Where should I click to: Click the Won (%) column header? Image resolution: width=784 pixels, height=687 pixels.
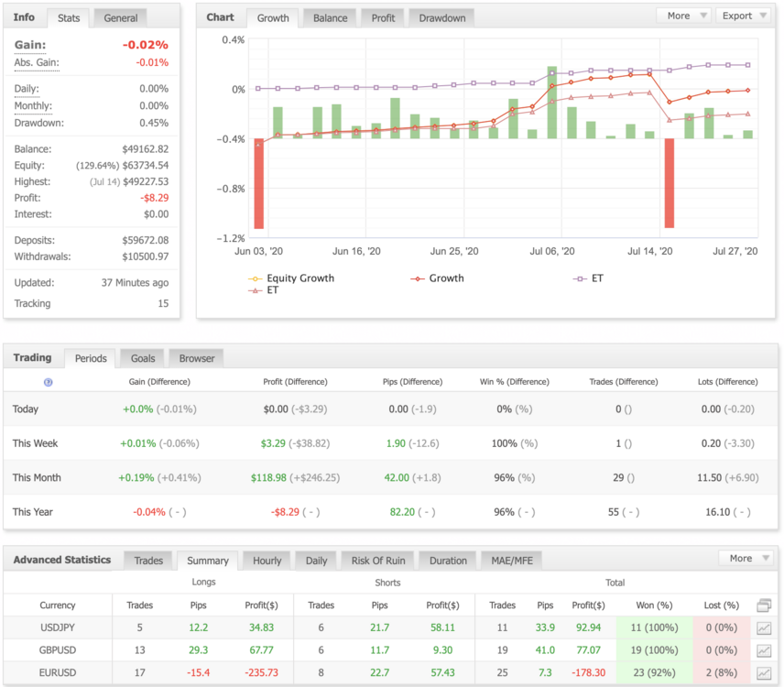tap(654, 605)
